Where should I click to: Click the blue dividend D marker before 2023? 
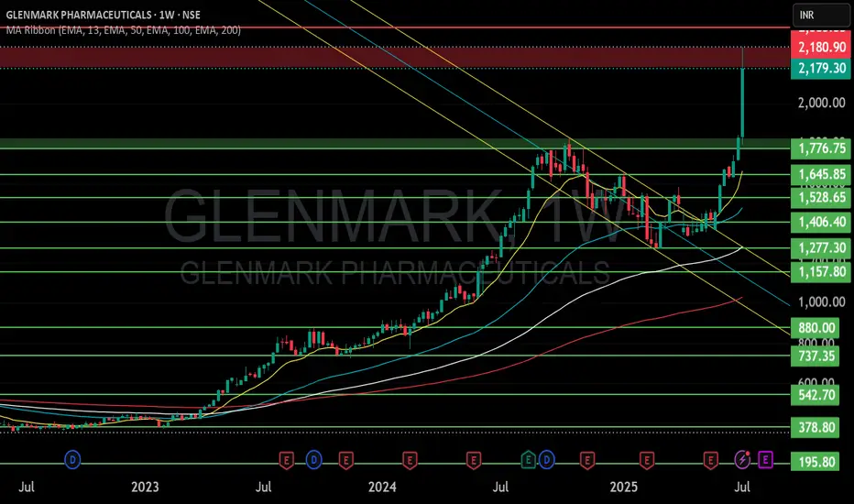pyautogui.click(x=72, y=460)
